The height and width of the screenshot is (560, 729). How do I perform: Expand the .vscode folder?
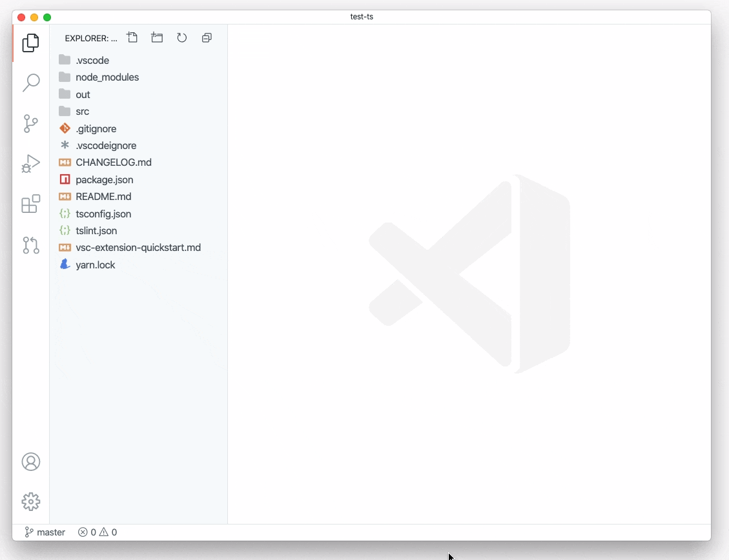[x=92, y=60]
